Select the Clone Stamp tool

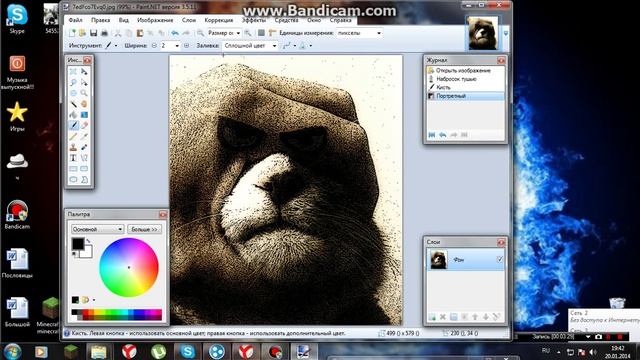point(73,147)
